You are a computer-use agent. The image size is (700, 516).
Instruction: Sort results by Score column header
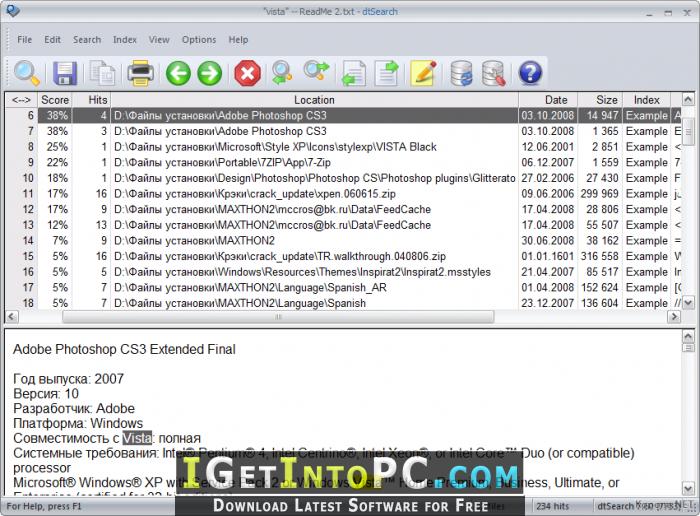pos(55,100)
